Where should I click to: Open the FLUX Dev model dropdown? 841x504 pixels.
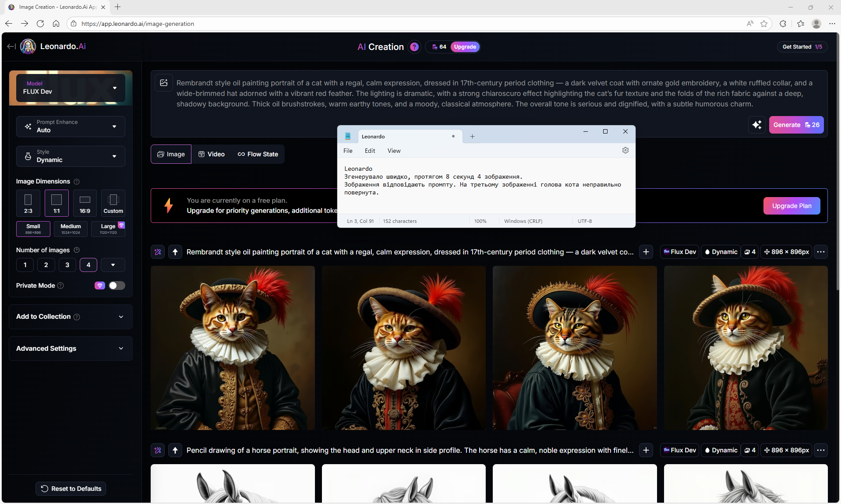tap(71, 88)
